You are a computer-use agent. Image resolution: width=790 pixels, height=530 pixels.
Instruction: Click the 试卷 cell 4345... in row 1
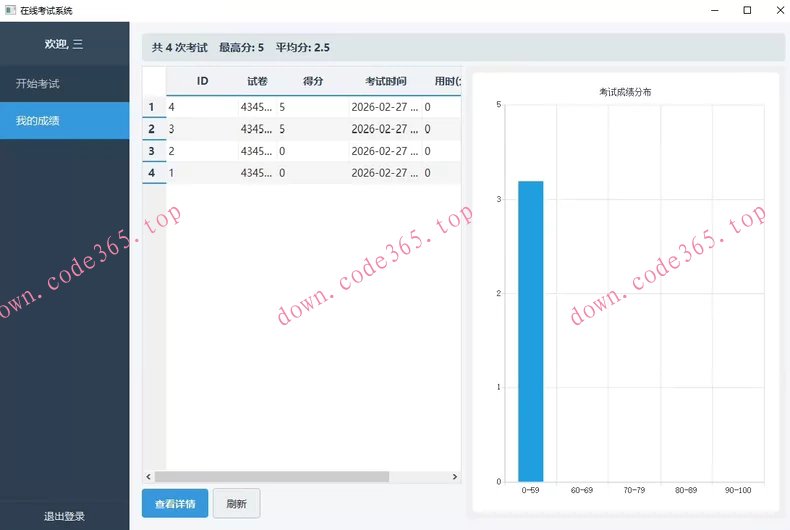[x=257, y=107]
